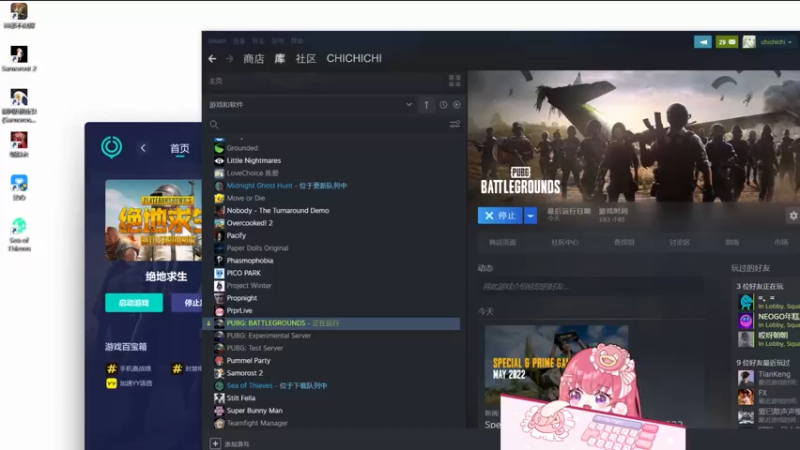
Task: Click the recent activity clock icon
Action: pos(443,105)
